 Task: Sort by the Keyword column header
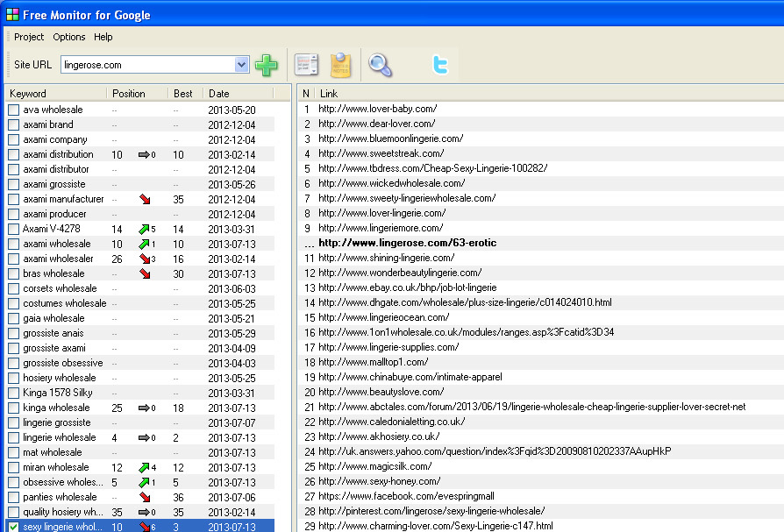click(55, 94)
